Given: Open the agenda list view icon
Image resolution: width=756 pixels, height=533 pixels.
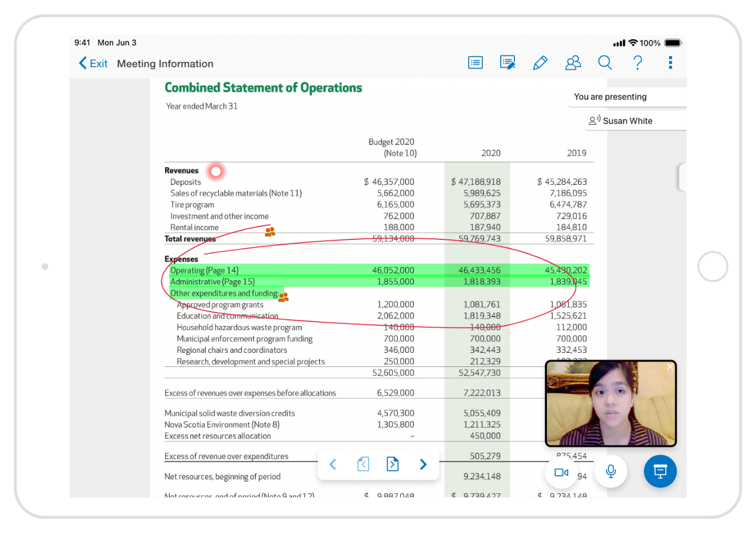Looking at the screenshot, I should tap(475, 63).
